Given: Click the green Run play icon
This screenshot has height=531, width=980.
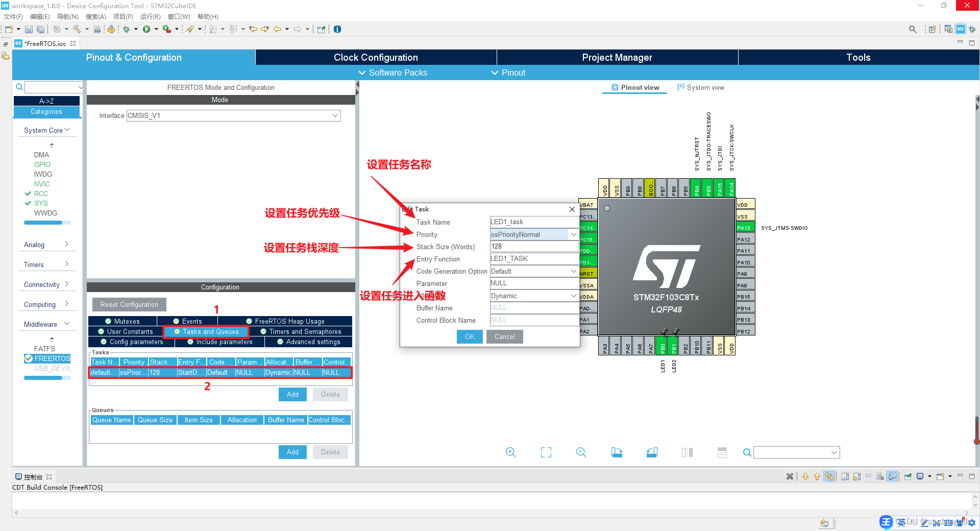Looking at the screenshot, I should click(x=146, y=29).
